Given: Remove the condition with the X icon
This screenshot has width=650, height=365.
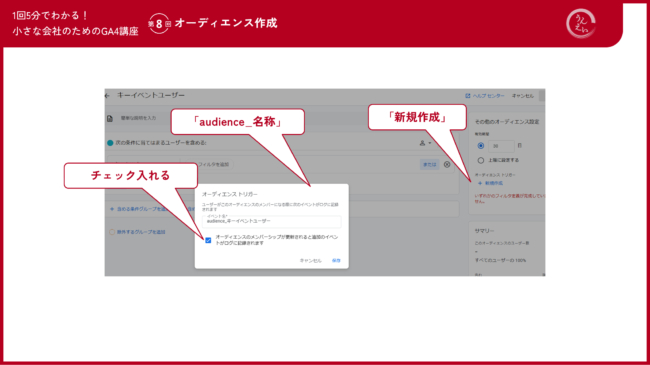Looking at the screenshot, I should tap(447, 165).
